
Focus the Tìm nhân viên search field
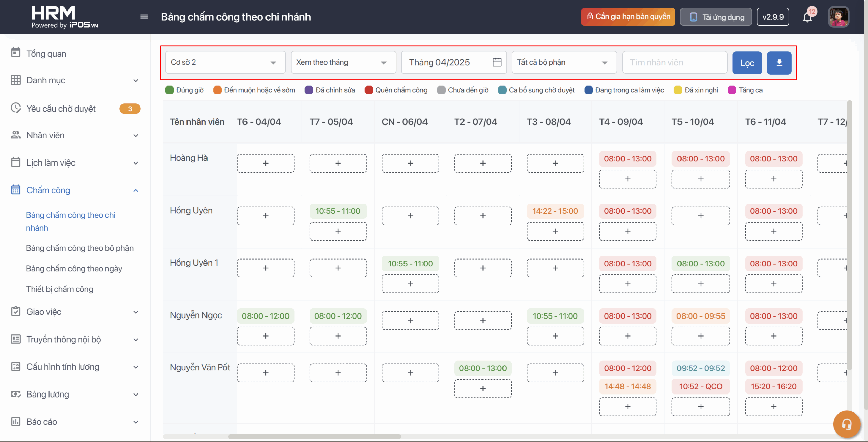[x=674, y=62]
